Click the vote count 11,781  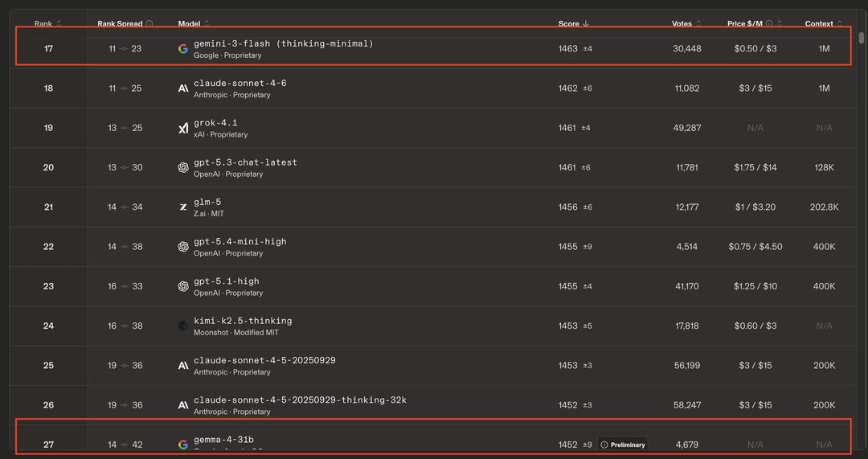click(x=687, y=168)
